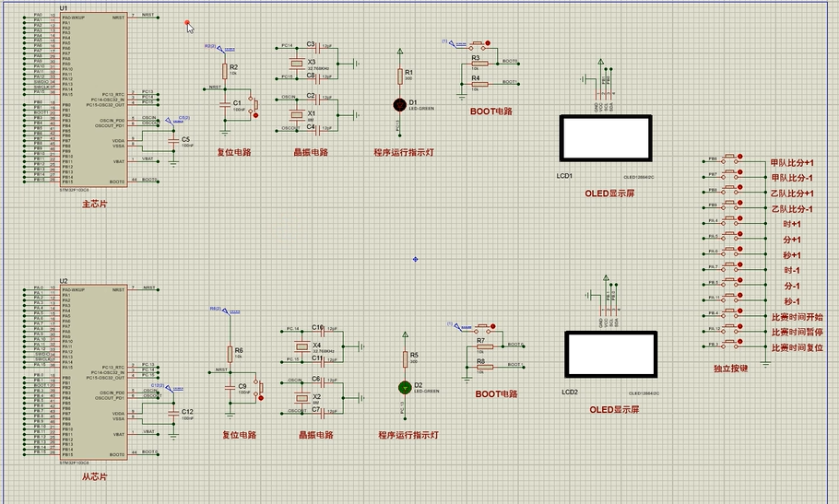Image resolution: width=839 pixels, height=504 pixels.
Task: Toggle the red latch dot on 时+1 button
Action: point(740,218)
